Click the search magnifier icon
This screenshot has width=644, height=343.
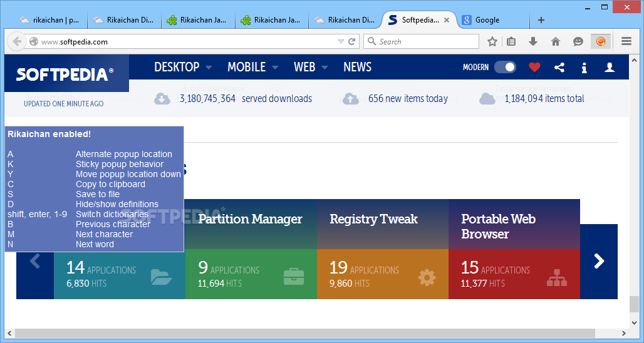(371, 41)
